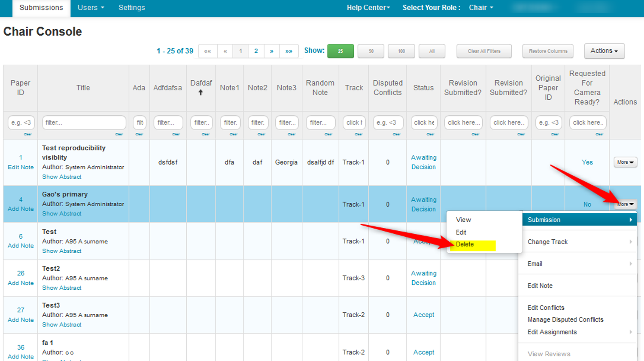Image resolution: width=644 pixels, height=361 pixels.
Task: Show Abstract for the Test paper
Action: tap(62, 251)
